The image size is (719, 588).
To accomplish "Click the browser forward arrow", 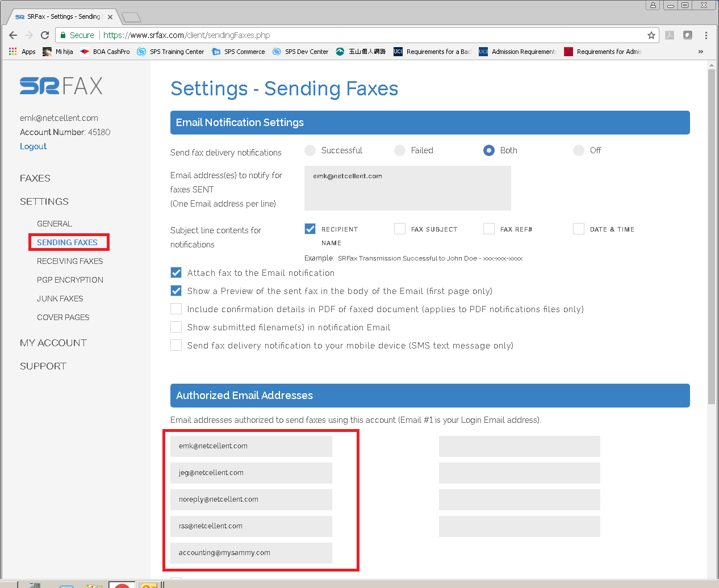I will [x=29, y=35].
